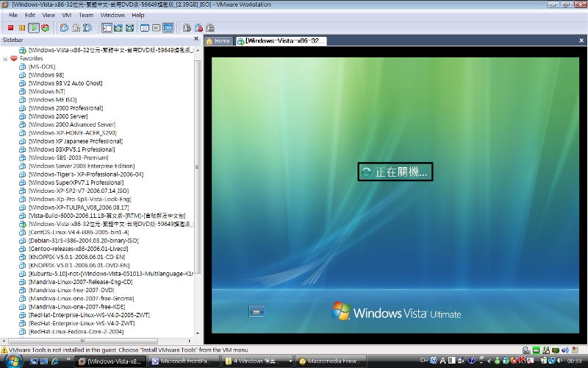Select [Windows 98] virtual machine

[x=46, y=75]
